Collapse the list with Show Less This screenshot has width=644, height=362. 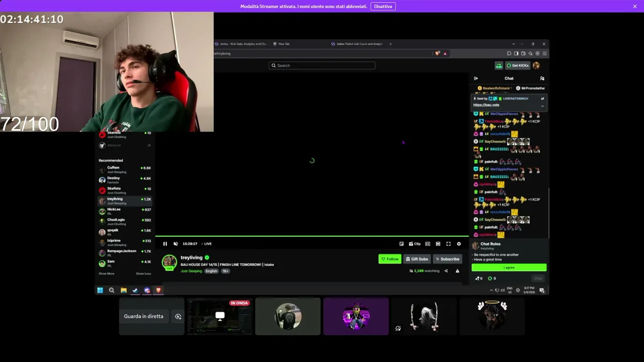pos(143,274)
